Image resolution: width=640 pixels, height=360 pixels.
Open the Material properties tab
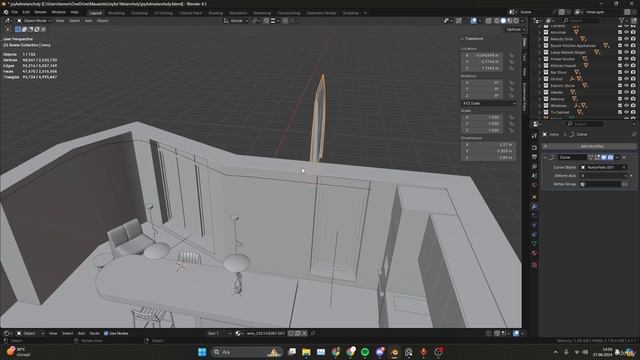(x=534, y=253)
